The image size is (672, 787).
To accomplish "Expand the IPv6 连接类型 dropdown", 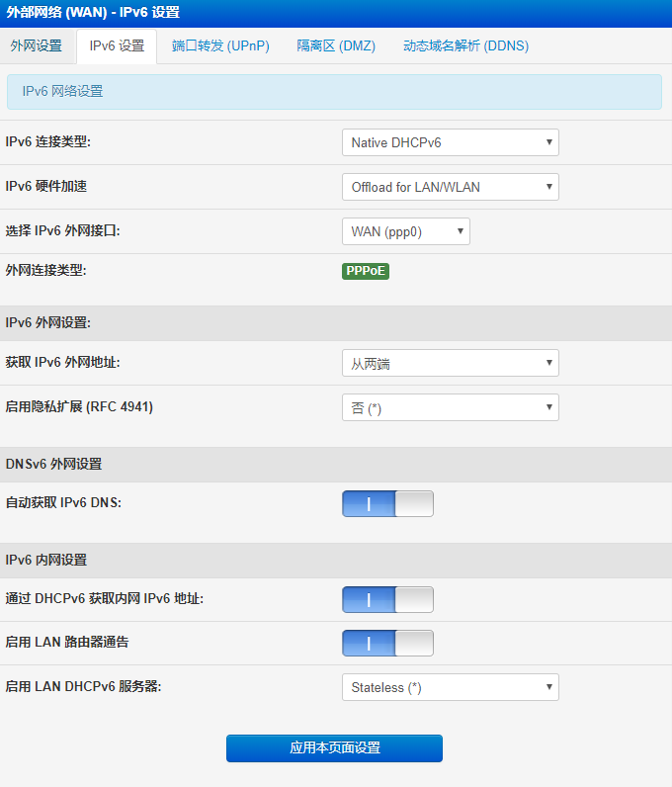I will point(450,142).
